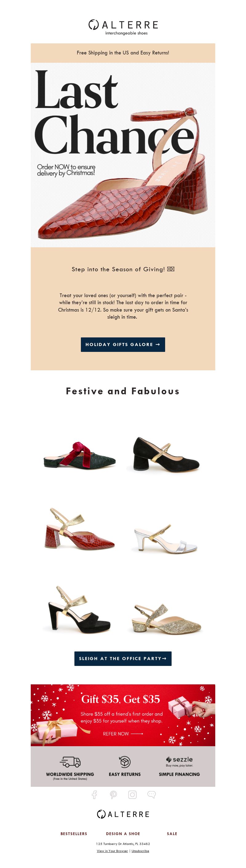This screenshot has height=868, width=246.
Task: Click the Holiday Gifts Galore button
Action: [123, 344]
